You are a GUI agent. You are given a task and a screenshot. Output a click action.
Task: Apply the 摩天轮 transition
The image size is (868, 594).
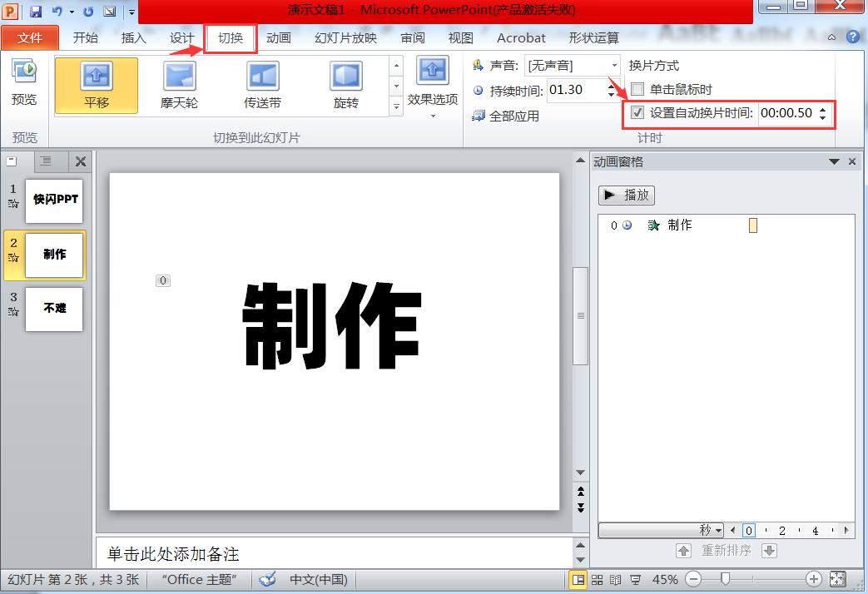point(179,84)
